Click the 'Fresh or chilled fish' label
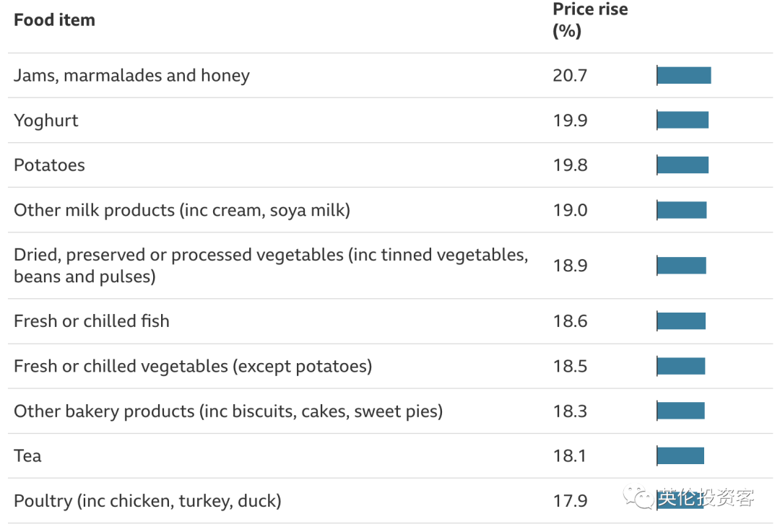Viewport: 780px width, 532px height. (x=92, y=321)
